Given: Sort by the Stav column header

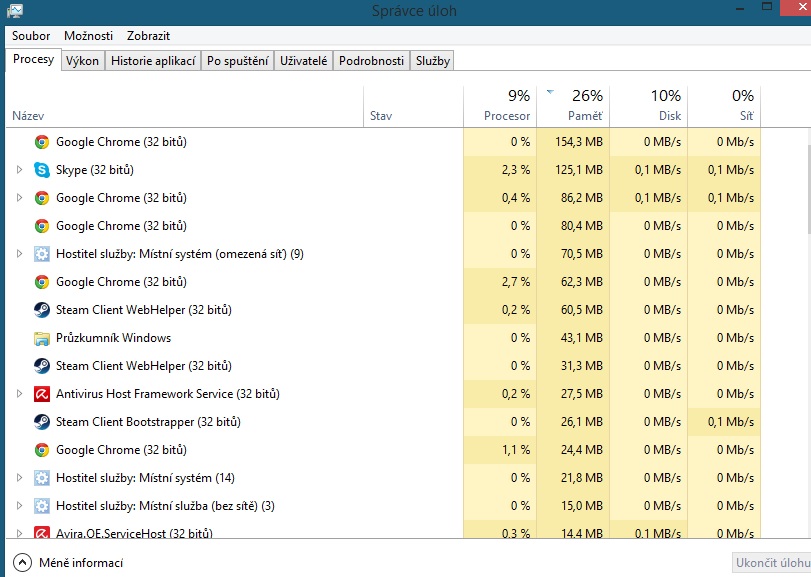Looking at the screenshot, I should point(414,107).
